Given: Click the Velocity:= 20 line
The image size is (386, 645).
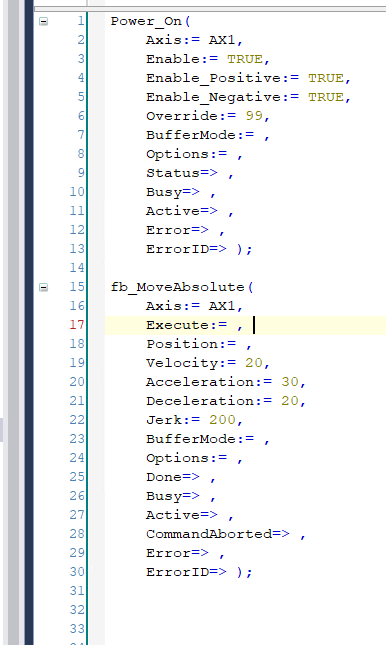Looking at the screenshot, I should [208, 363].
